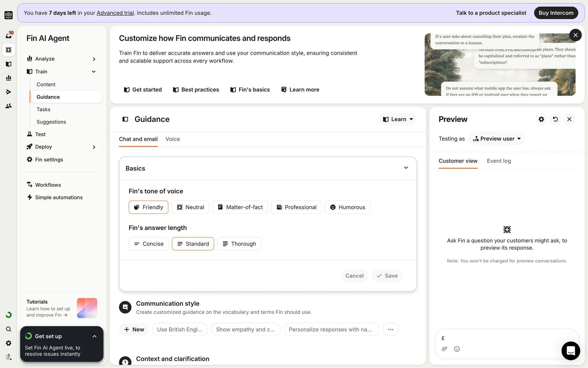Open the Inbox icon with badge 10
The height and width of the screenshot is (368, 588).
tap(9, 35)
